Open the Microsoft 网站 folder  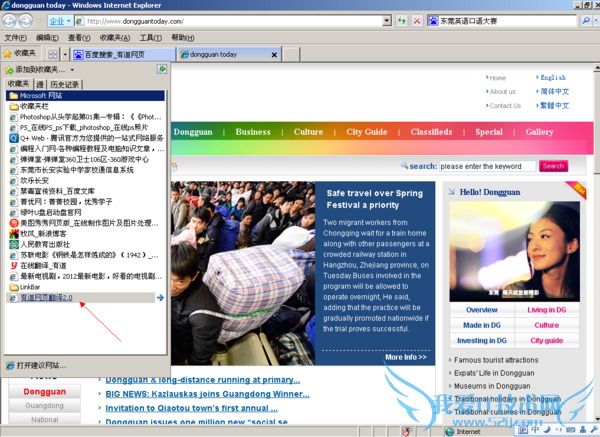click(85, 95)
